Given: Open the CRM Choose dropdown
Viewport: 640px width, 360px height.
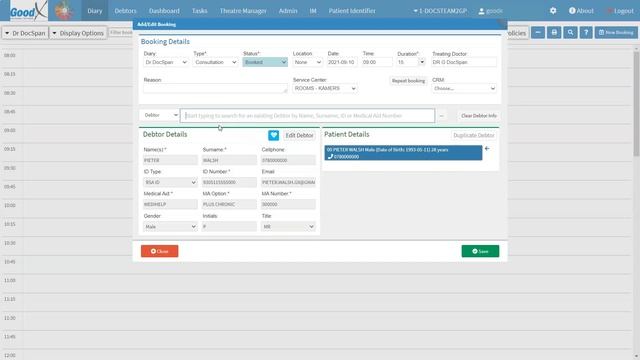Looking at the screenshot, I should pos(464,88).
